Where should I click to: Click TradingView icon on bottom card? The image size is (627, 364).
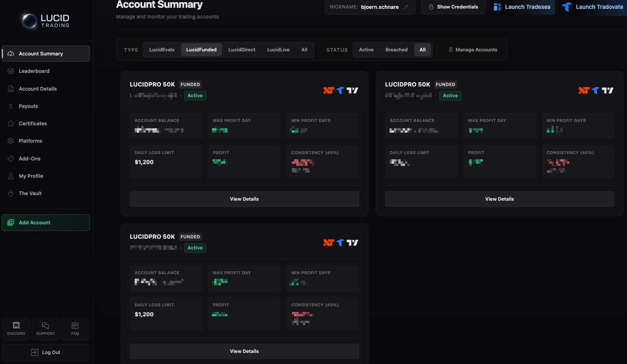(352, 243)
